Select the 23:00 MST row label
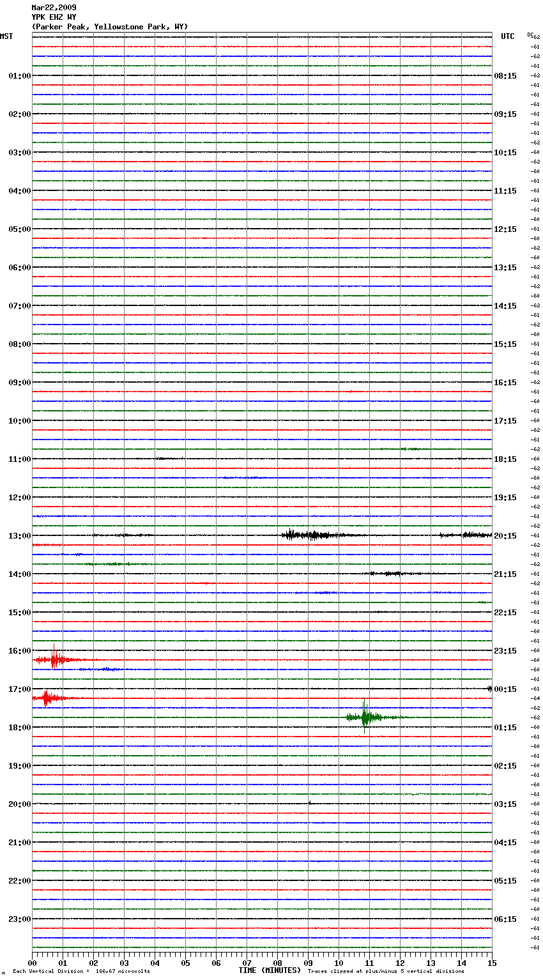The height and width of the screenshot is (980, 543). point(19,919)
